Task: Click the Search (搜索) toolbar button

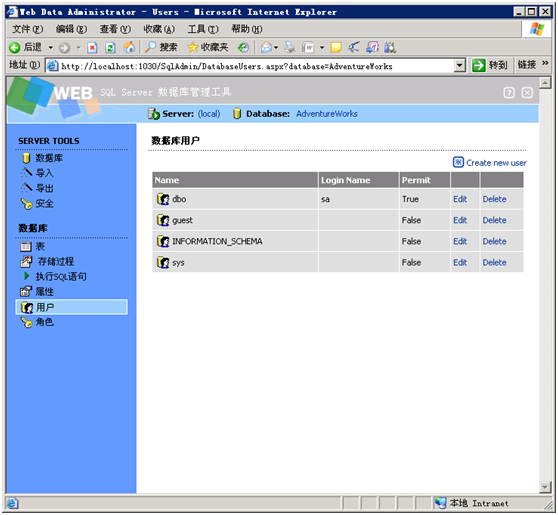Action: point(161,47)
